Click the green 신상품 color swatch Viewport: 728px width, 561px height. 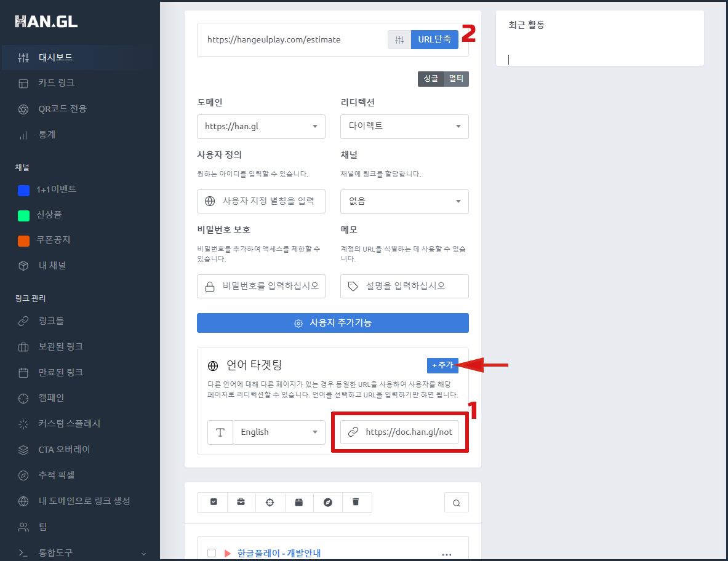pos(23,216)
